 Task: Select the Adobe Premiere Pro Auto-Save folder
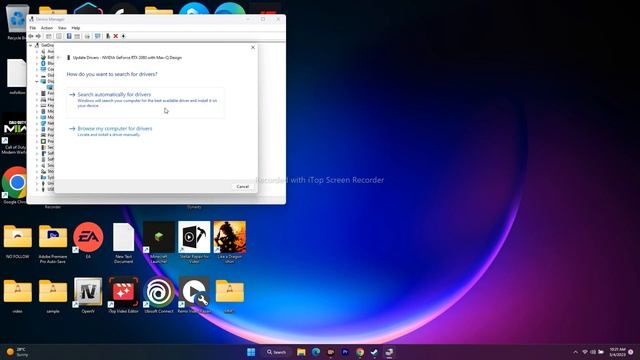53,243
